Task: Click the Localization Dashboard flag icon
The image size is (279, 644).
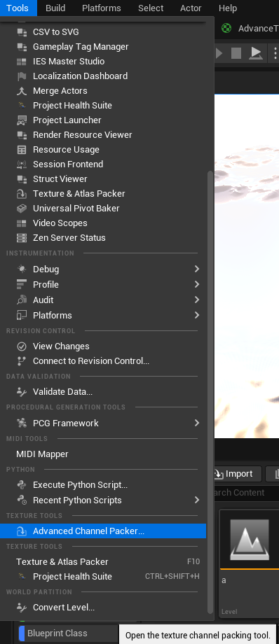Action: tap(22, 76)
